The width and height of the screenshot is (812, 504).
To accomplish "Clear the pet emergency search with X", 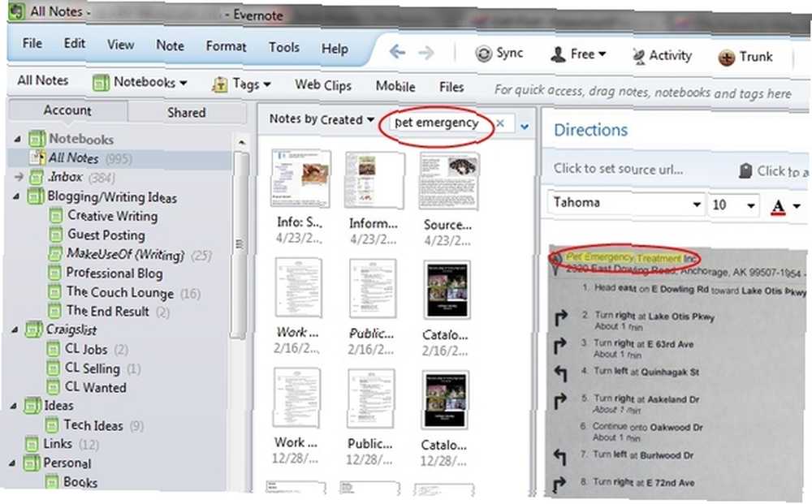I will coord(499,123).
